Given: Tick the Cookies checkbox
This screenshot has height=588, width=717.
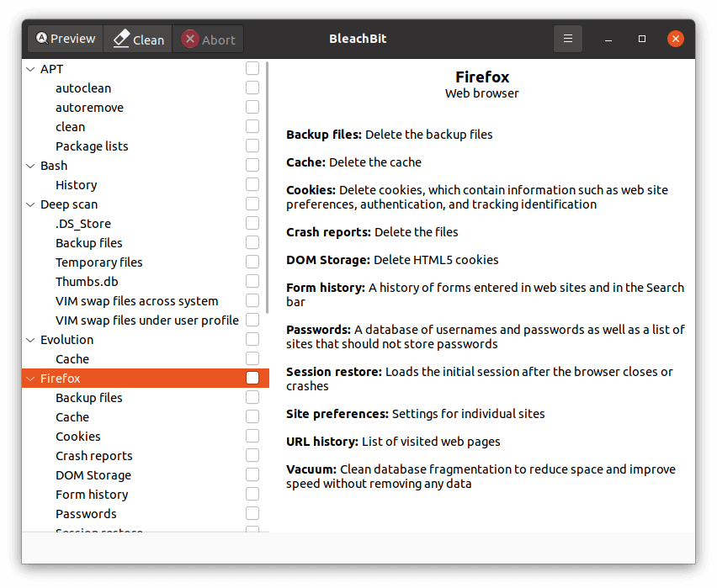Looking at the screenshot, I should click(x=252, y=437).
